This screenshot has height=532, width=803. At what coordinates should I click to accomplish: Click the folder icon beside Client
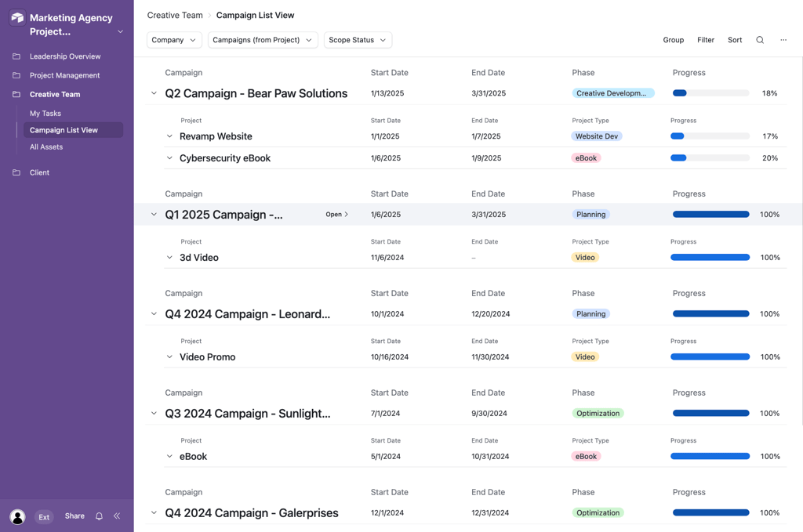pos(16,172)
